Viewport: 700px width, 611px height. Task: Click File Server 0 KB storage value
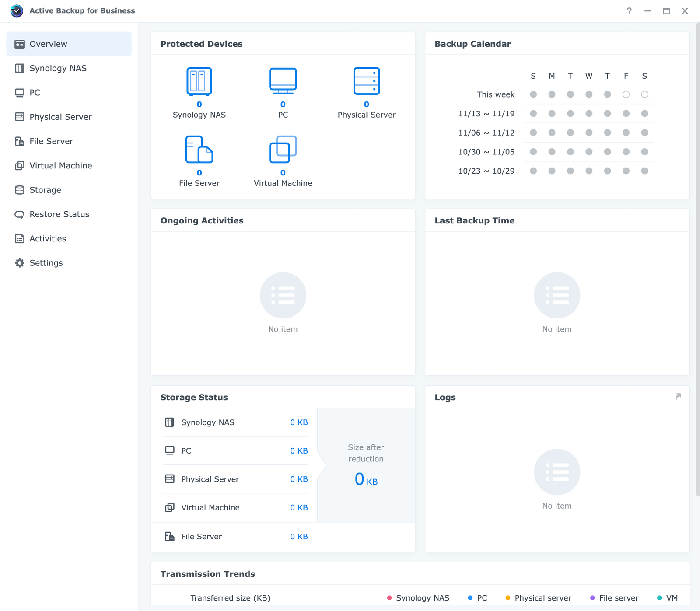[x=299, y=537]
